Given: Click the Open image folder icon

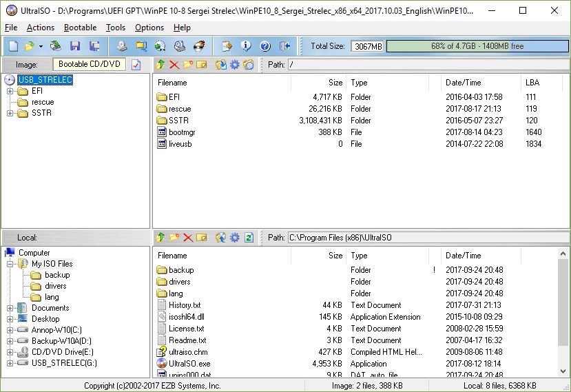Looking at the screenshot, I should click(29, 46).
